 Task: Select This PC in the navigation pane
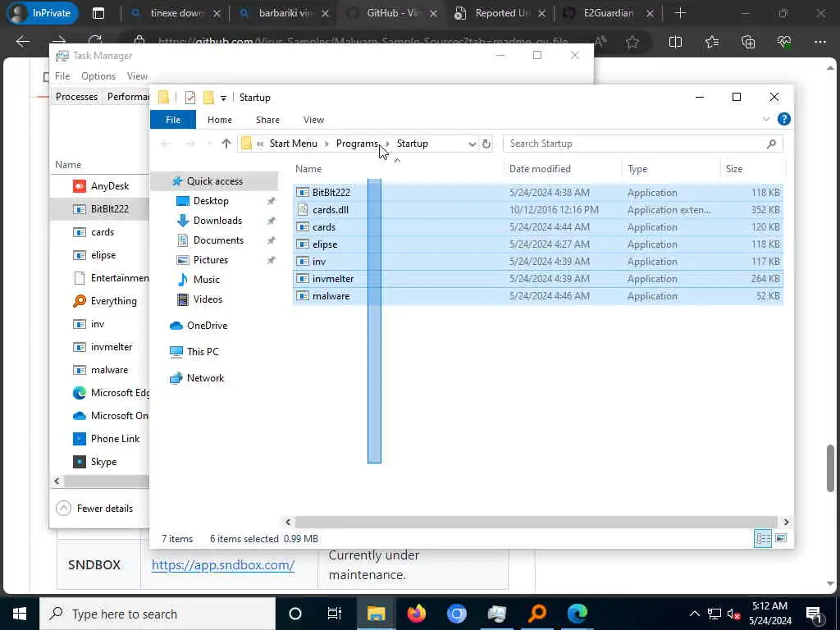tap(203, 352)
